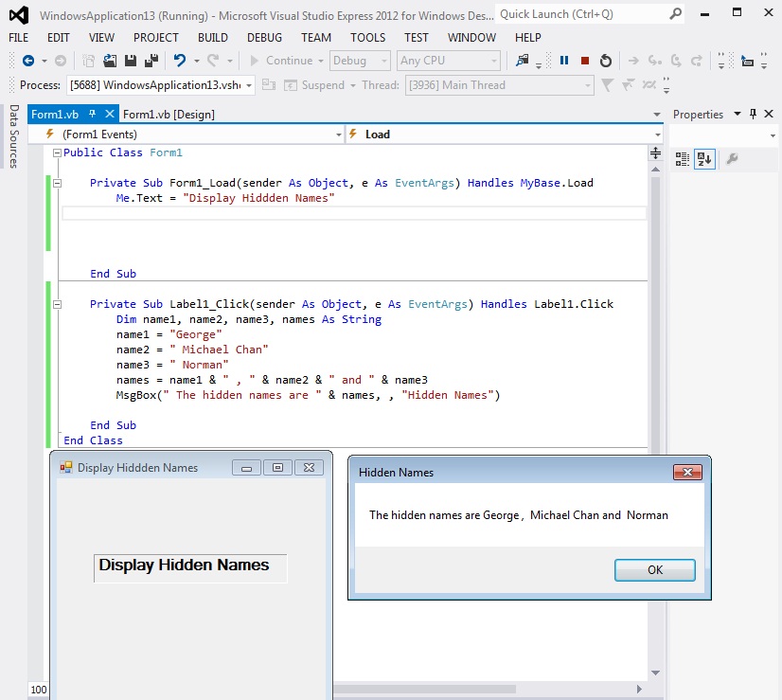
Task: Open the HELP menu
Action: click(527, 38)
